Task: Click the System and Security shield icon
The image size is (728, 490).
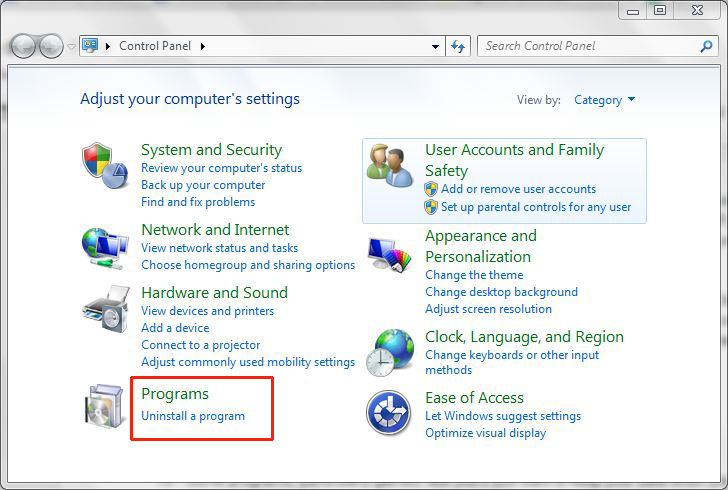Action: (105, 166)
